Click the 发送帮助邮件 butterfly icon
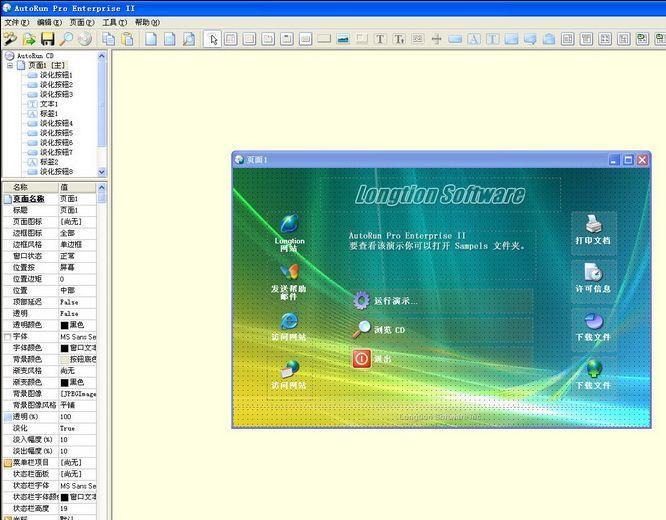This screenshot has width=666, height=520. [289, 272]
